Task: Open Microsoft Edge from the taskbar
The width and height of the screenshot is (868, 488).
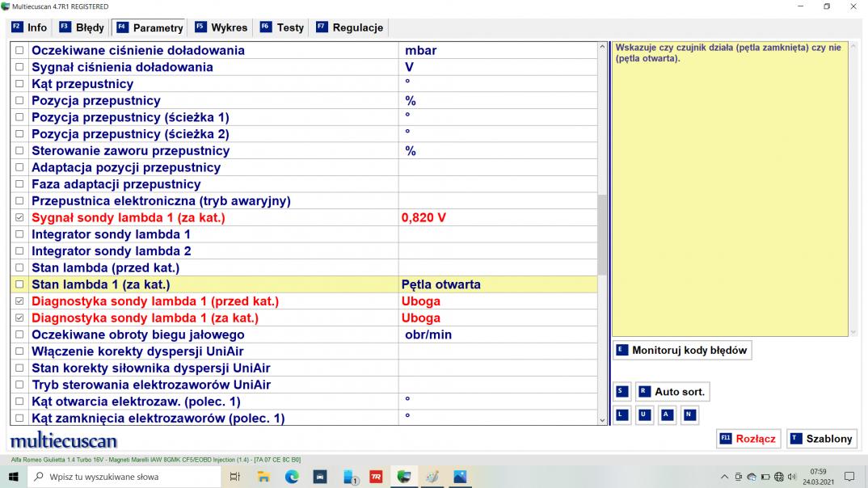Action: tap(292, 477)
